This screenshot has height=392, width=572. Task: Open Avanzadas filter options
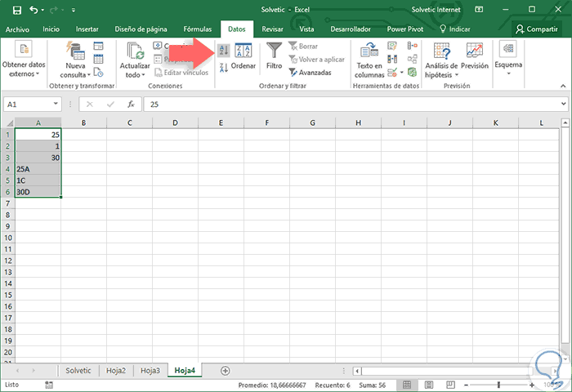click(310, 73)
